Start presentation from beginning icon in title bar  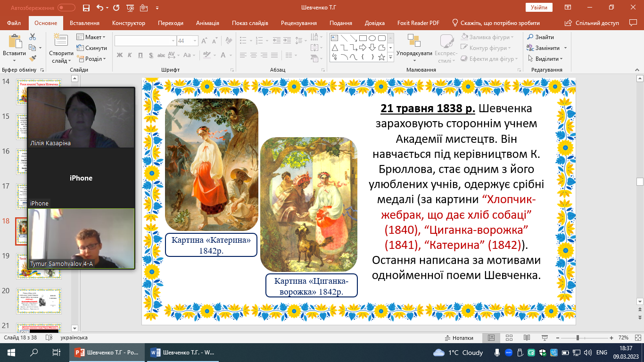[130, 8]
